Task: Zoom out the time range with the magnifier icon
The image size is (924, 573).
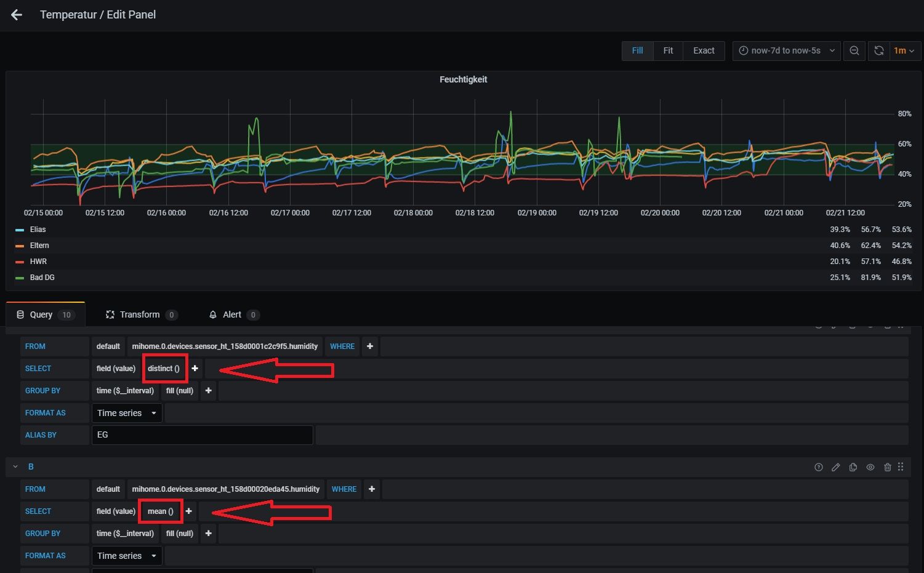Action: 854,50
